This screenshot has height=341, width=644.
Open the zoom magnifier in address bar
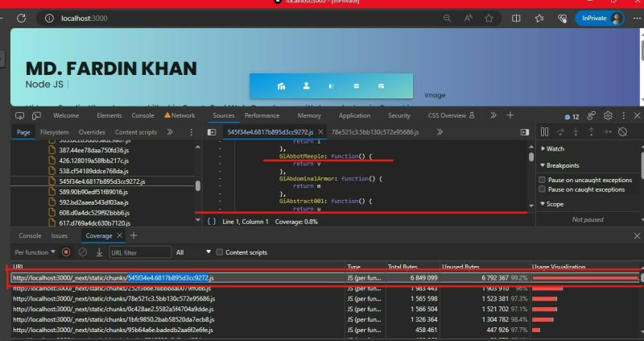(x=447, y=18)
